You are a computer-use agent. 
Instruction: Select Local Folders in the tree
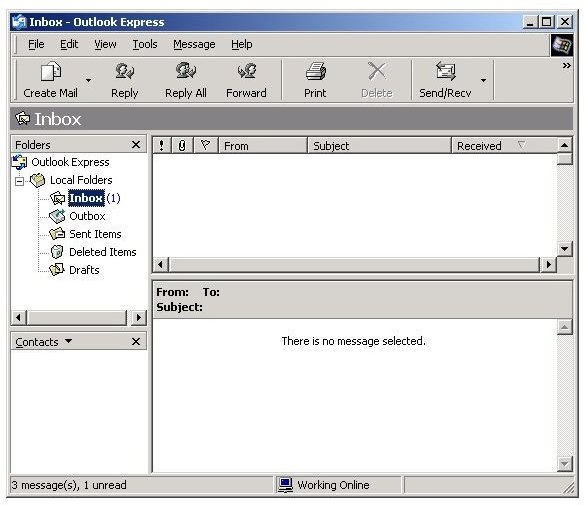pos(81,180)
